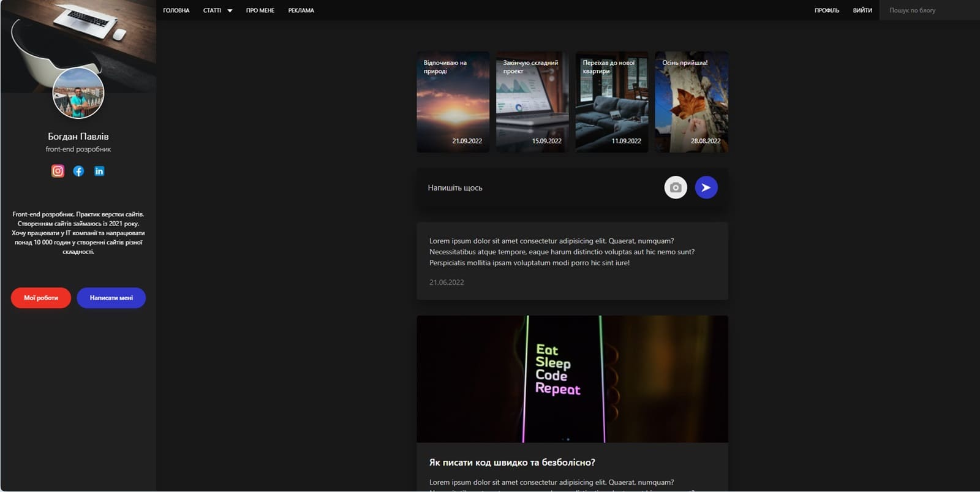
Task: Open the Відпочиваю на природі story
Action: click(453, 102)
